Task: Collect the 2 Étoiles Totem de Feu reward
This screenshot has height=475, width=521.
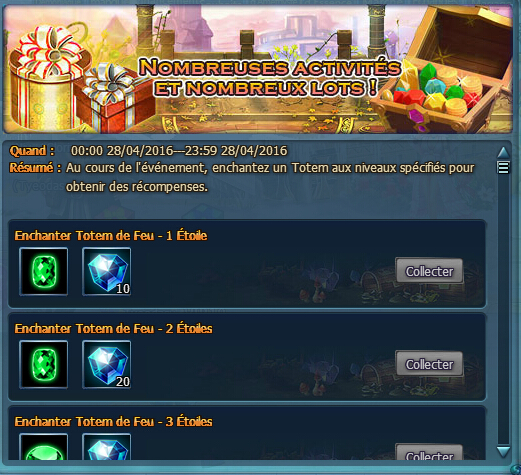Action: [x=429, y=364]
